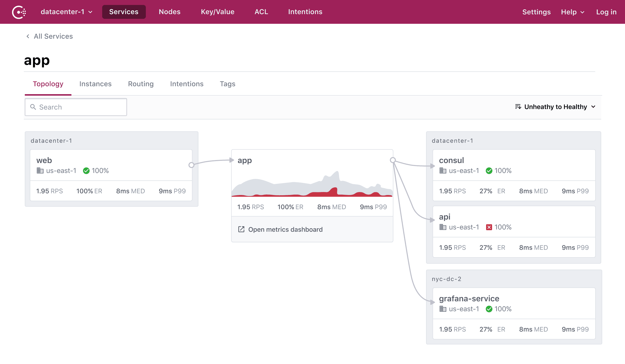Go to Nodes in the top navigation
The image size is (625, 364).
click(169, 12)
